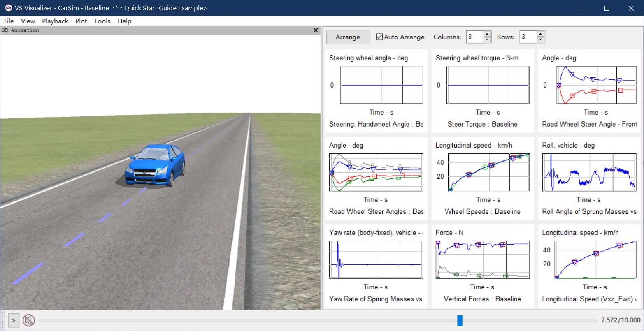
Task: Uncheck the Auto Arrange checkbox
Action: pos(379,37)
